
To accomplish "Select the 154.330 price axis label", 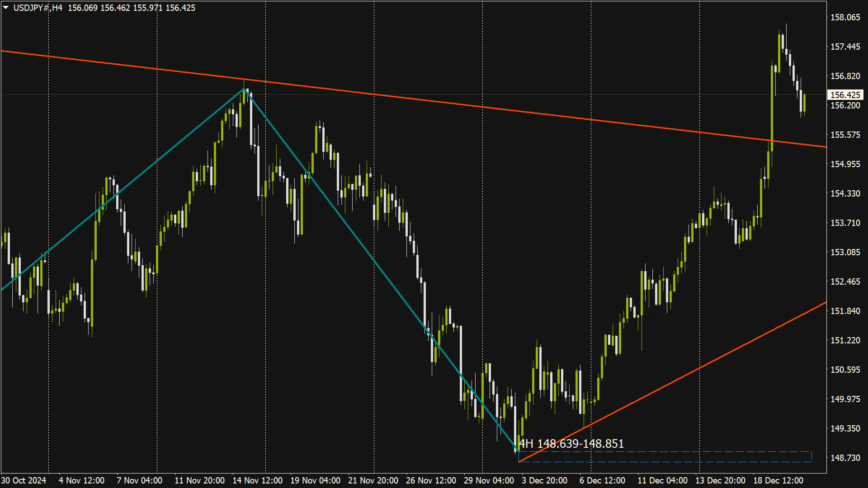I will pyautogui.click(x=845, y=193).
